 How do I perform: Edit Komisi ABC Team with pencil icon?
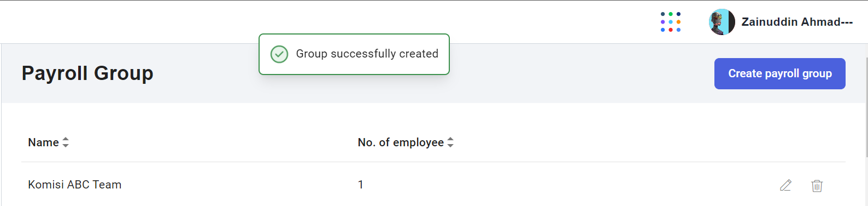[x=785, y=185]
